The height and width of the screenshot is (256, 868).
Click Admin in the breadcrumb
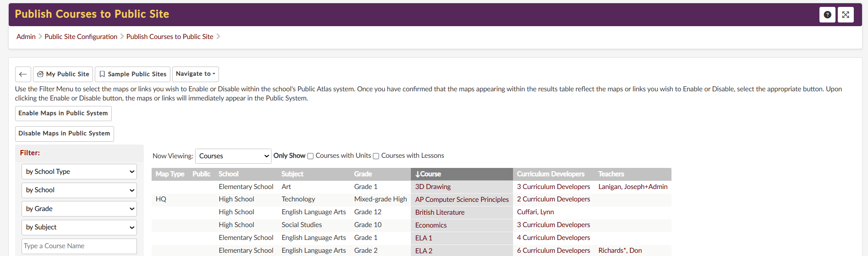point(26,37)
